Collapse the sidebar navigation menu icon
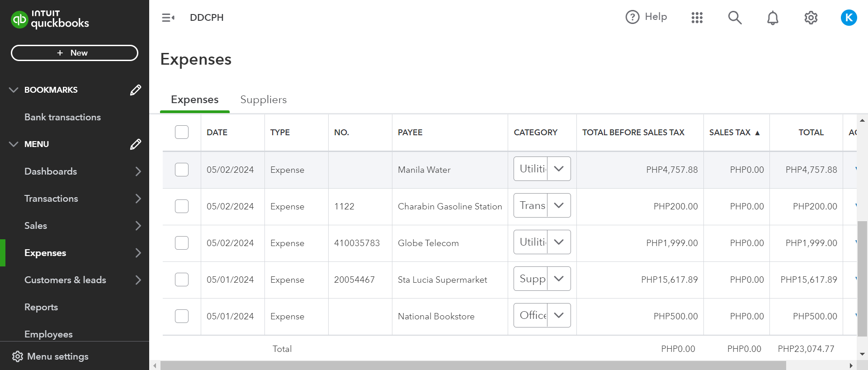This screenshot has height=370, width=868. point(168,18)
